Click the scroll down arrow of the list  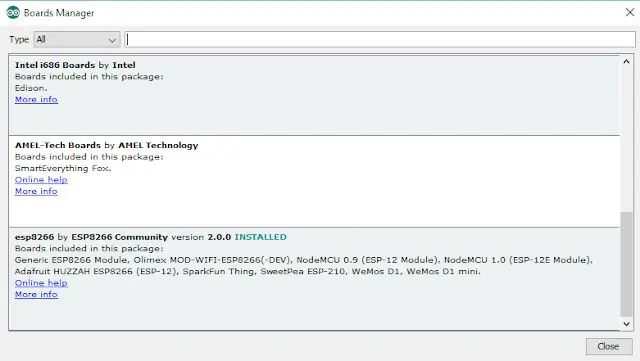(x=627, y=324)
